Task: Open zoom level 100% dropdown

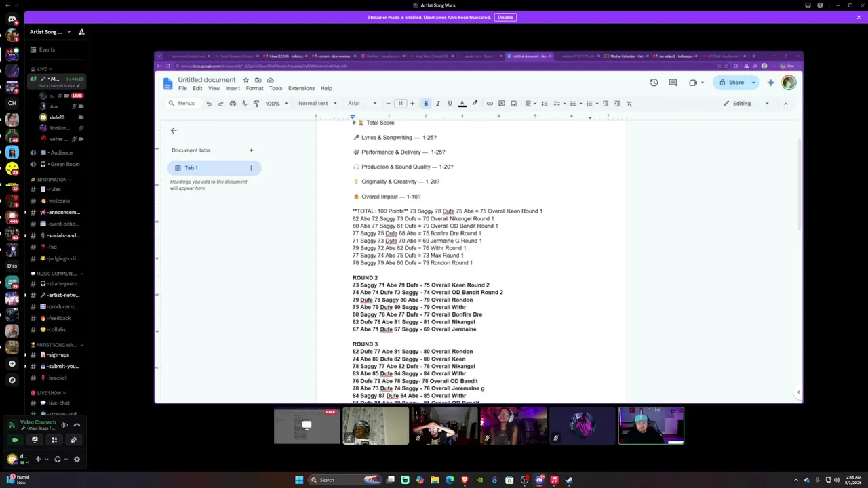Action: point(276,104)
